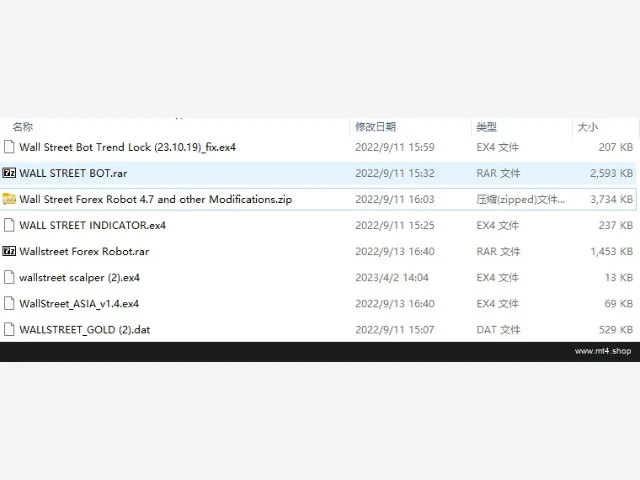Click the file icon of WallStreet_ASIA_v1.4.ex4
Image resolution: width=640 pixels, height=480 pixels.
tap(9, 304)
